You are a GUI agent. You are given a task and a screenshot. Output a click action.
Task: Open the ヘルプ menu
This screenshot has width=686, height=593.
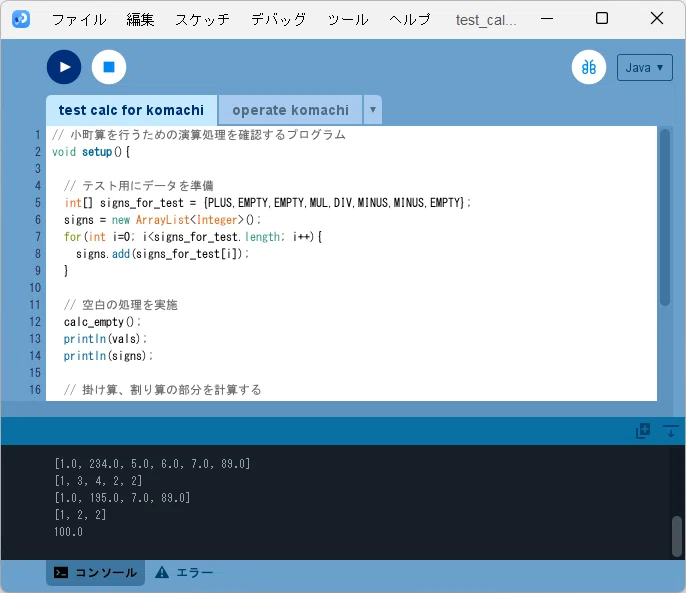[410, 20]
